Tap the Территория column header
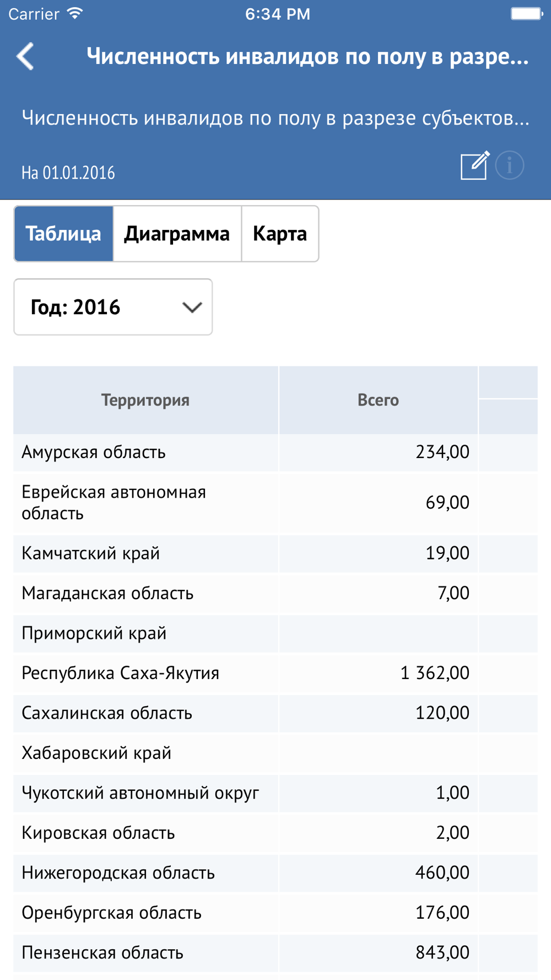Viewport: 551px width, 980px height. click(145, 400)
